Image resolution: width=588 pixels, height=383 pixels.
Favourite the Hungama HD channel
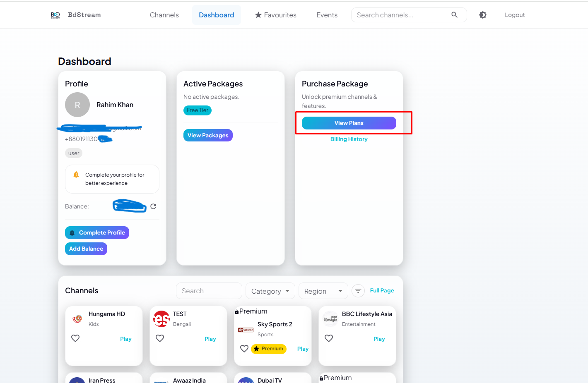[75, 338]
